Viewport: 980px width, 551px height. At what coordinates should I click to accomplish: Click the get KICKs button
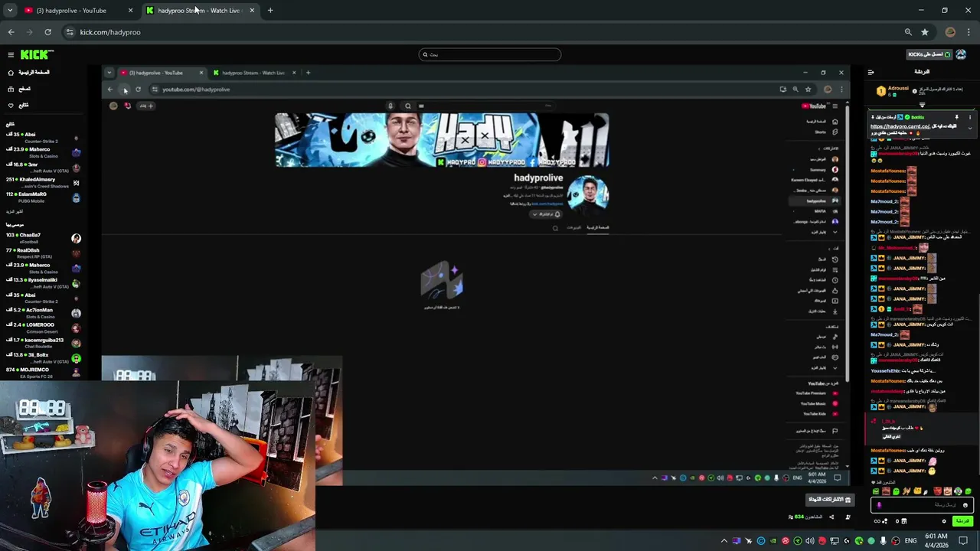point(929,54)
